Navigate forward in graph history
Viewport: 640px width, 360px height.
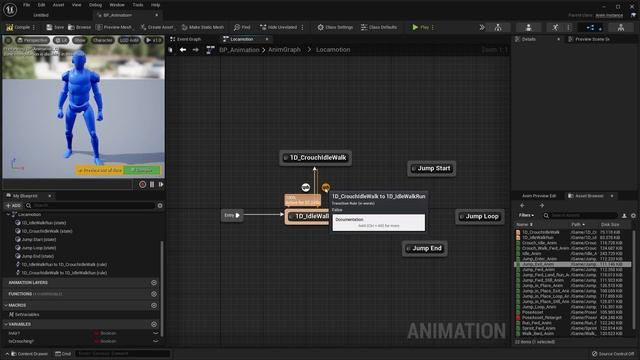point(196,50)
